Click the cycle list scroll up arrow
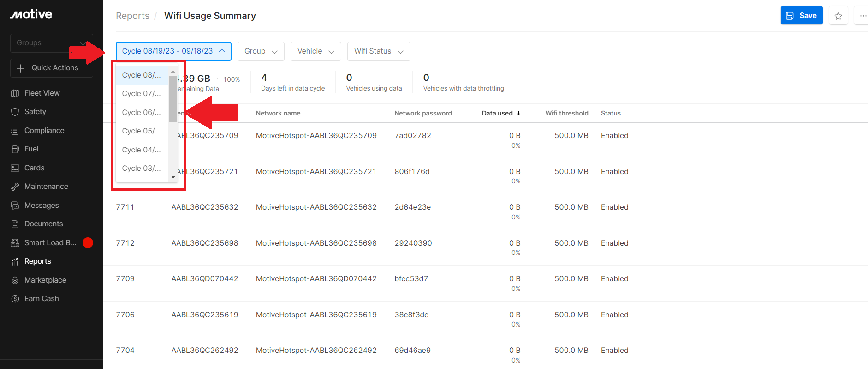The image size is (868, 369). click(x=173, y=71)
